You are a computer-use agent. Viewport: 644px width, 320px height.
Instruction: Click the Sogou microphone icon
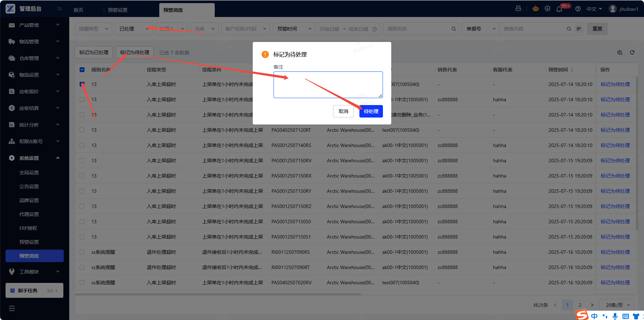click(x=615, y=316)
